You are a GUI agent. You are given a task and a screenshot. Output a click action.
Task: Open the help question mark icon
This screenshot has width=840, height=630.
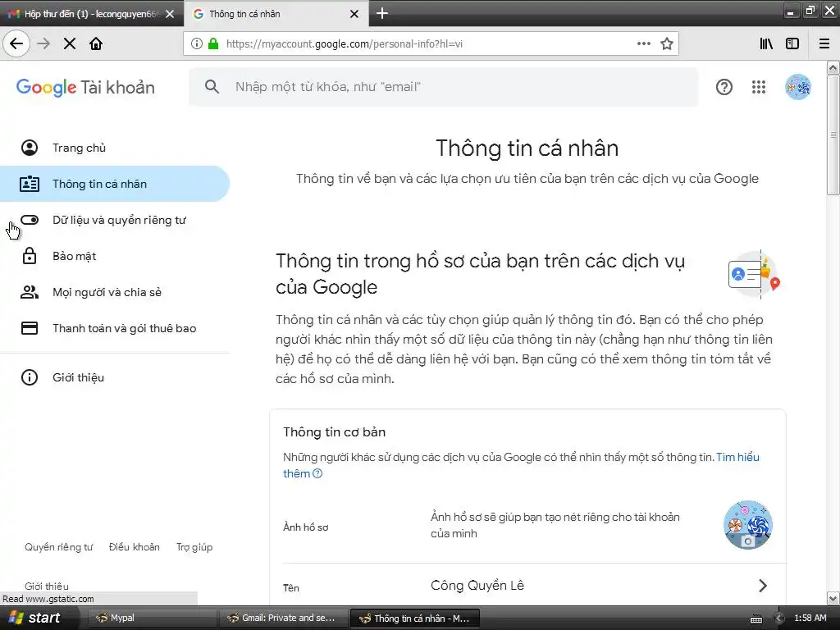724,87
